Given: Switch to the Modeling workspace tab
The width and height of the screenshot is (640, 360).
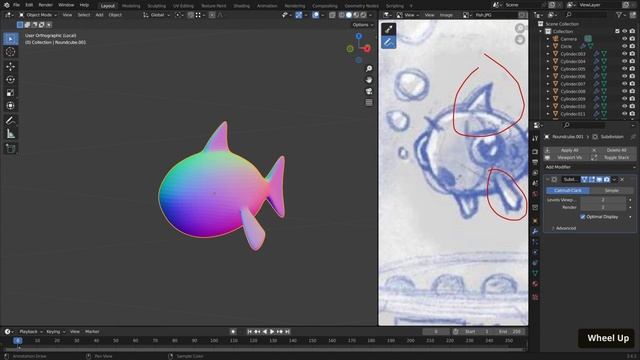Looking at the screenshot, I should [131, 6].
